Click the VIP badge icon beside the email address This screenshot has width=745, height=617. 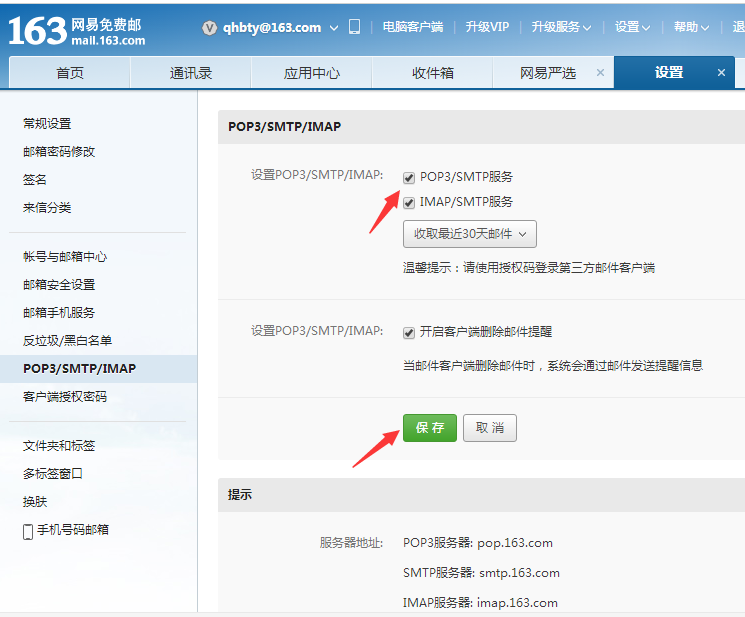(x=209, y=28)
